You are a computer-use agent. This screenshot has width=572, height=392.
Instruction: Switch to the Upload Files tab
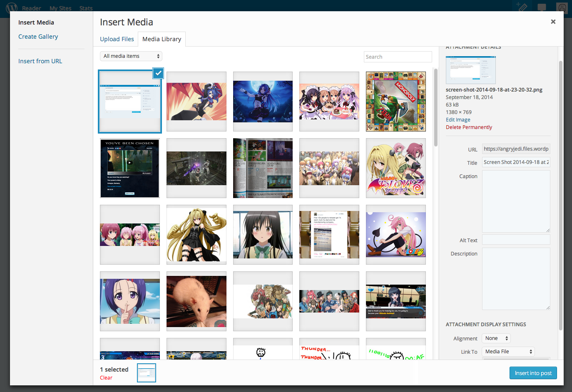117,39
